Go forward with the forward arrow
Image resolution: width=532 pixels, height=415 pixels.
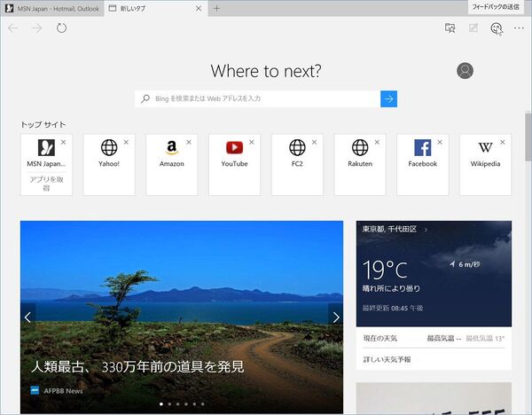point(36,27)
